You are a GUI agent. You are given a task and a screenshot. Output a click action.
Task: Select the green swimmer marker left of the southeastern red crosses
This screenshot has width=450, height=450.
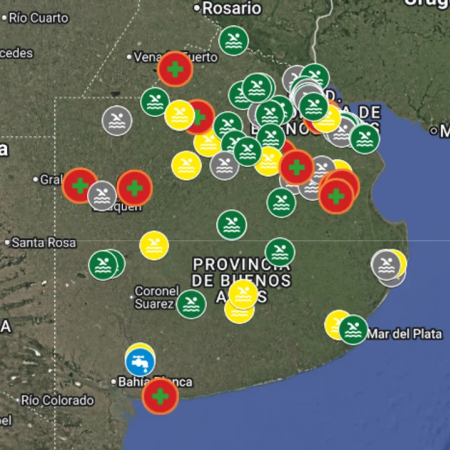pyautogui.click(x=281, y=202)
